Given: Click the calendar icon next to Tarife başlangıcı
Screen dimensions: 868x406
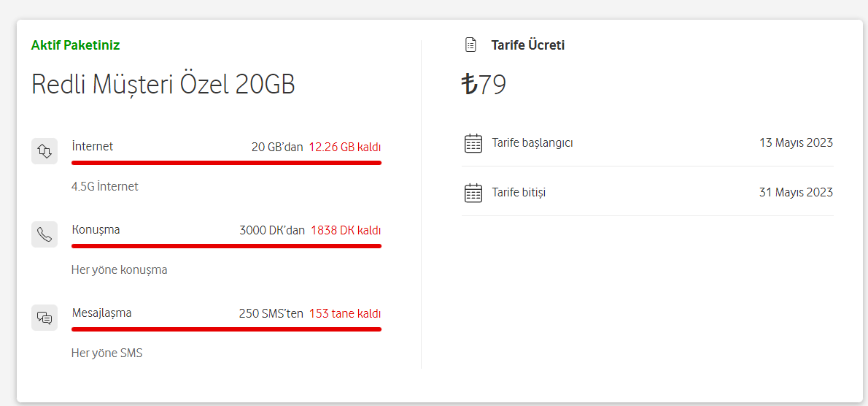Looking at the screenshot, I should (x=473, y=143).
